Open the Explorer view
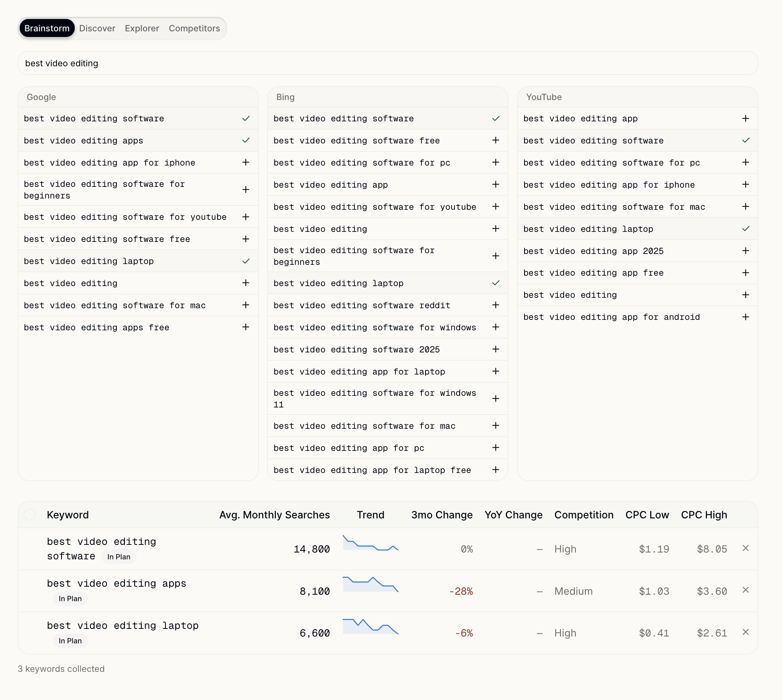Screen dimensions: 782x700 (x=141, y=28)
